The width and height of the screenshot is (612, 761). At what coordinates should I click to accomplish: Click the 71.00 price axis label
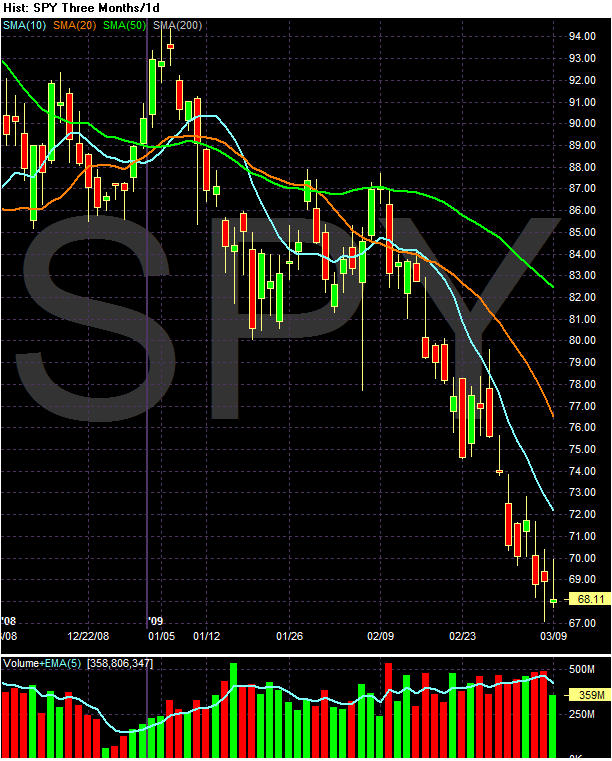582,536
